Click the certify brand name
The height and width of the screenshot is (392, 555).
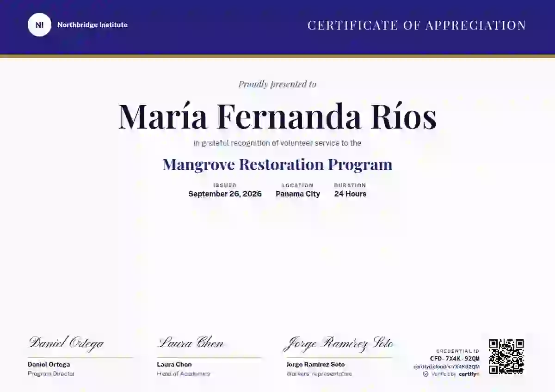tap(469, 374)
